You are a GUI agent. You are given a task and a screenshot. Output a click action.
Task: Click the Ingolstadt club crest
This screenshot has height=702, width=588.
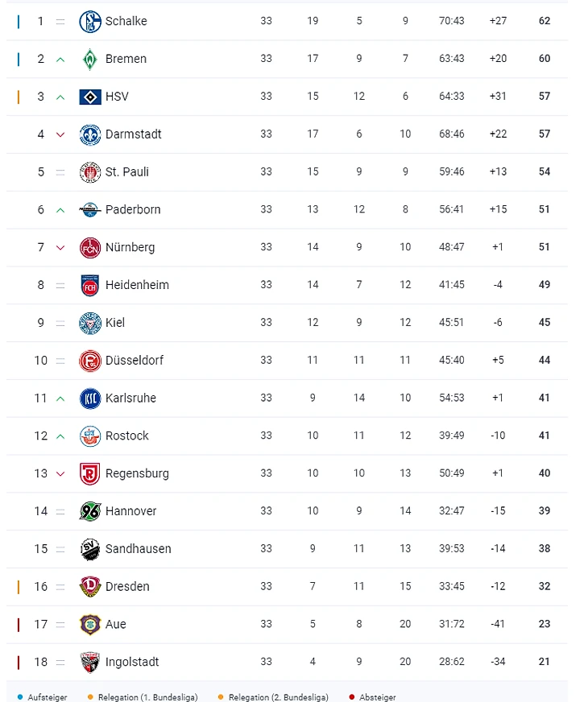(x=90, y=662)
